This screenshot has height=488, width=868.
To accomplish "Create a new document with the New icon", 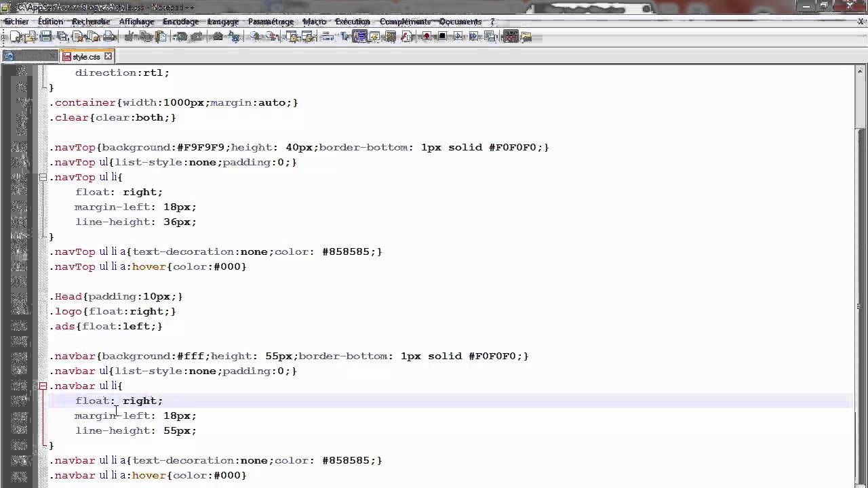I will pos(16,37).
